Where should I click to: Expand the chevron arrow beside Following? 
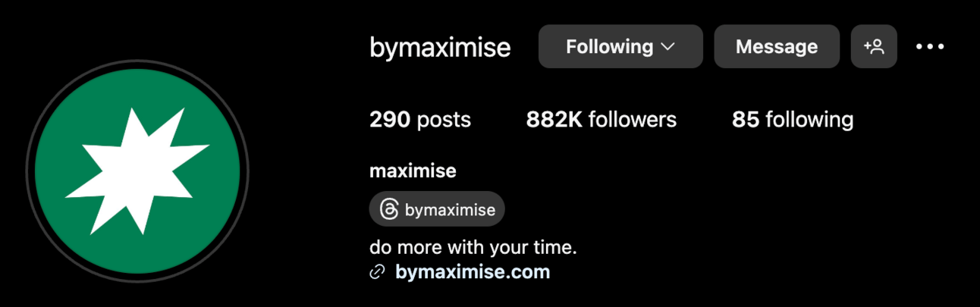(668, 47)
